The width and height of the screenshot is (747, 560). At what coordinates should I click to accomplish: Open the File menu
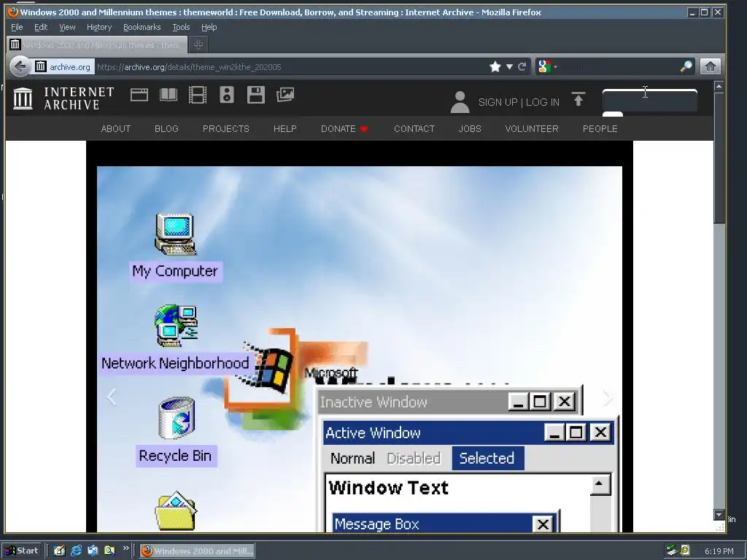pyautogui.click(x=17, y=27)
